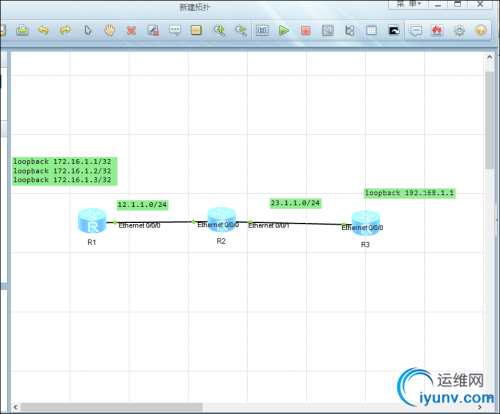Viewport: 500px width, 414px height.
Task: Click the R3 device name label
Action: coord(365,245)
